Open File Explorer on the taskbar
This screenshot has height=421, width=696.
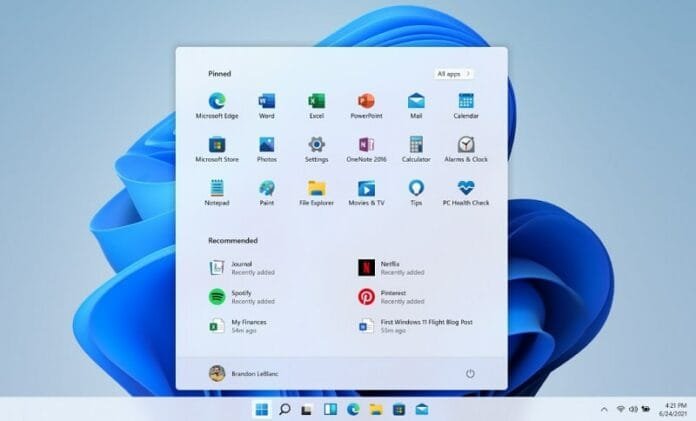pos(376,409)
